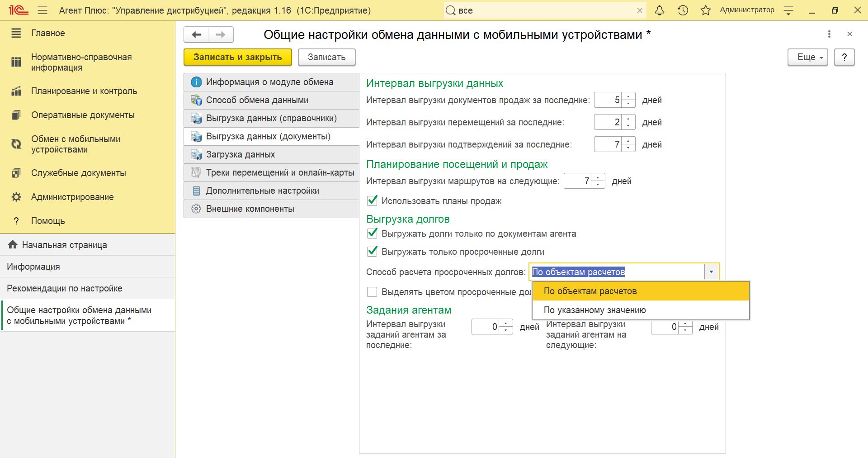The image size is (868, 458).
Task: Enable Выделять цветом просроченные долги checkbox
Action: pyautogui.click(x=373, y=292)
